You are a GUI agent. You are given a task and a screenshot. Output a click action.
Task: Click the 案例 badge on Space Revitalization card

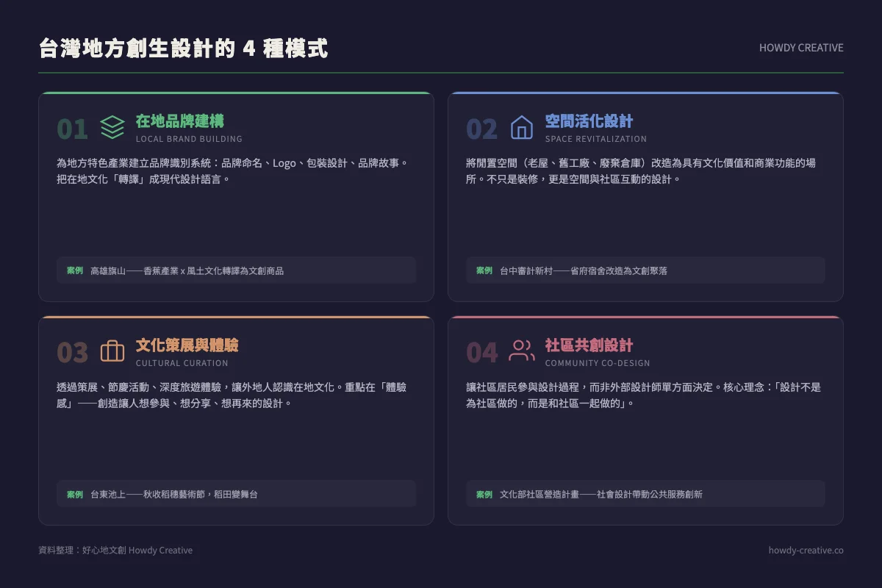484,270
